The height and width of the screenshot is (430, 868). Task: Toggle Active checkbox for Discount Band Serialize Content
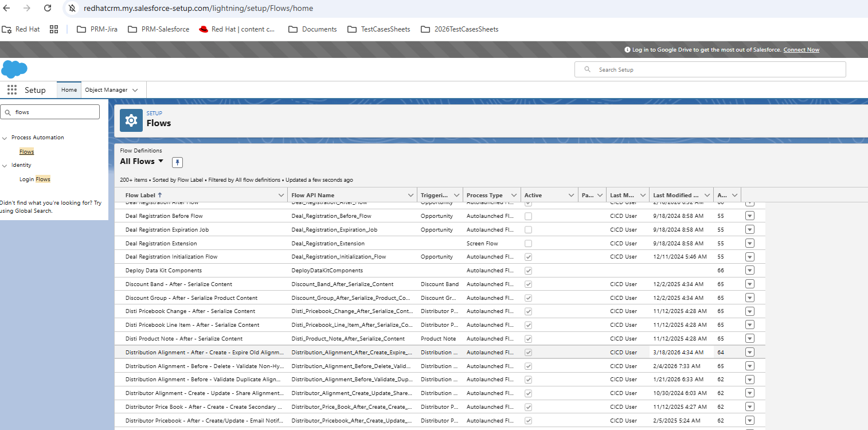[528, 284]
